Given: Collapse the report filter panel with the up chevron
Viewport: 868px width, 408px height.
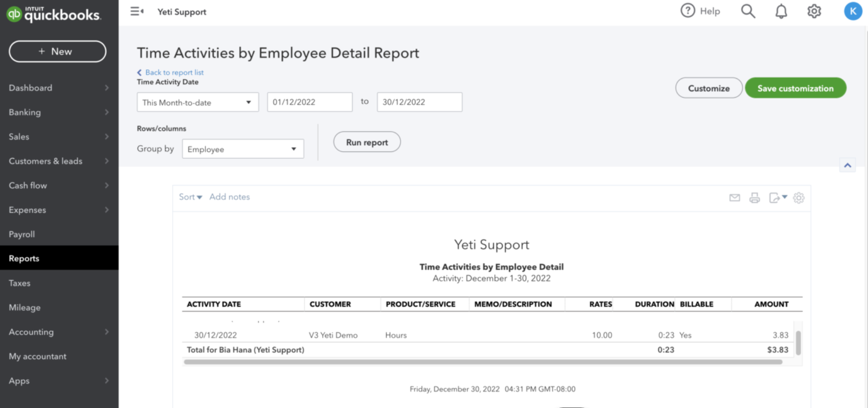Looking at the screenshot, I should 847,165.
